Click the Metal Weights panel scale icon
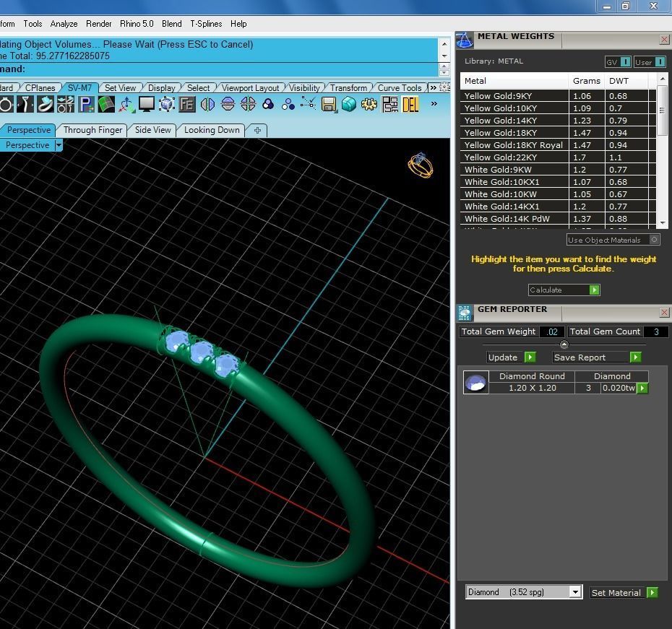 [x=465, y=40]
